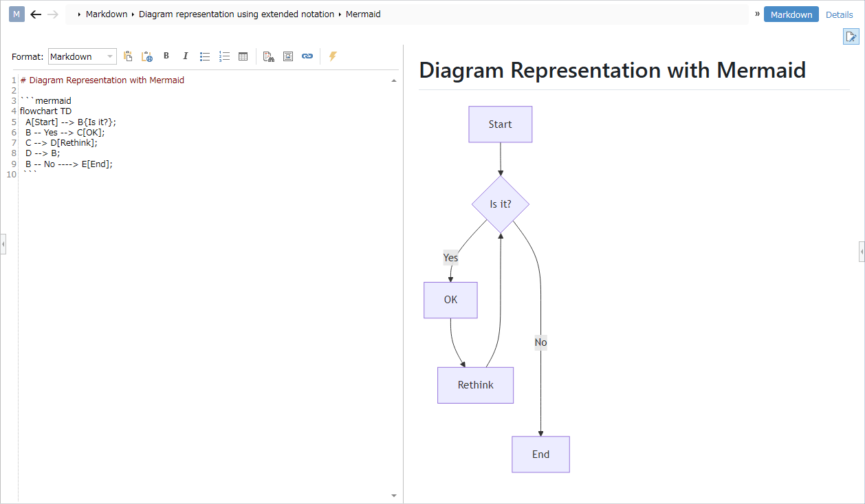Image resolution: width=865 pixels, height=504 pixels.
Task: Expand the root breadcrumb arrow
Action: [x=80, y=14]
